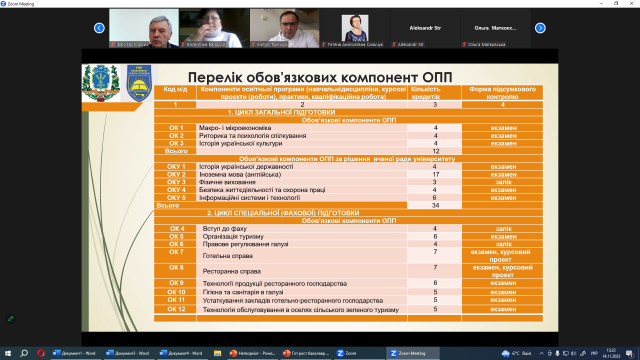Open taskbar search magnifier
640x360 pixels.
24,353
